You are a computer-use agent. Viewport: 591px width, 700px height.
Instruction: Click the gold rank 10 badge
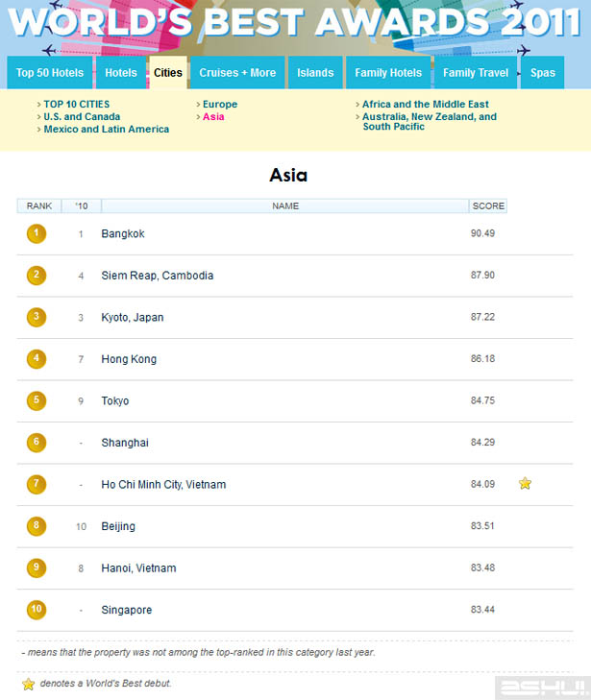[x=37, y=610]
